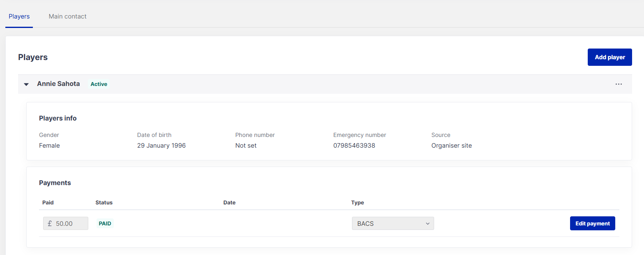Click the 'Not set' phone number value
The height and width of the screenshot is (255, 644).
246,146
